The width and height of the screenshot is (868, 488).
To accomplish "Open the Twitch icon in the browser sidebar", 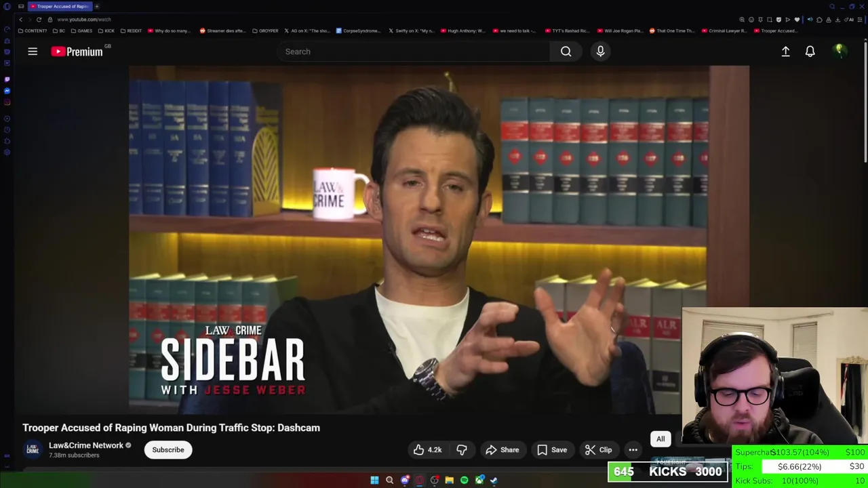I will pyautogui.click(x=7, y=79).
